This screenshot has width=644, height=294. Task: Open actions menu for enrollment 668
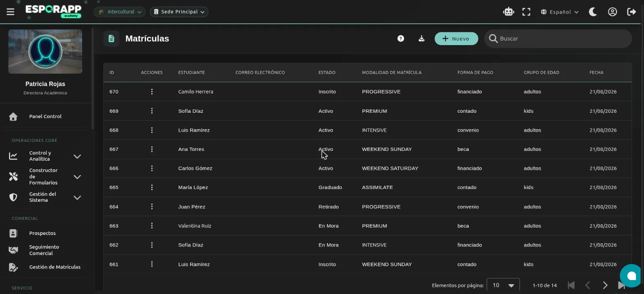[152, 130]
